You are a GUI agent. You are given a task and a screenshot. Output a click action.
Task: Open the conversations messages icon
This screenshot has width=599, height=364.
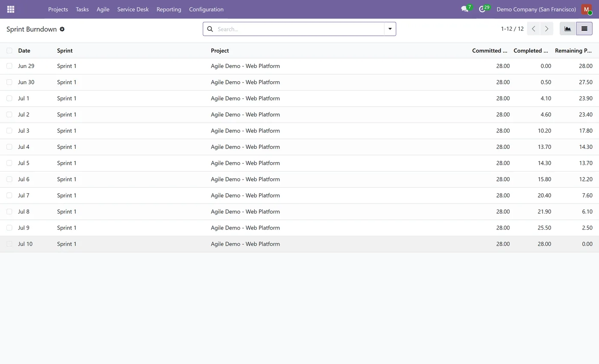465,9
